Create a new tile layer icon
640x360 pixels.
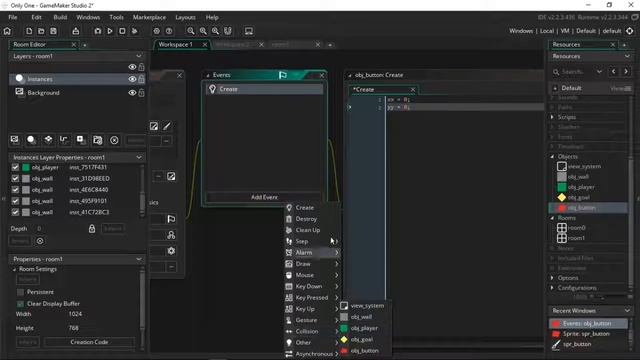(x=48, y=140)
